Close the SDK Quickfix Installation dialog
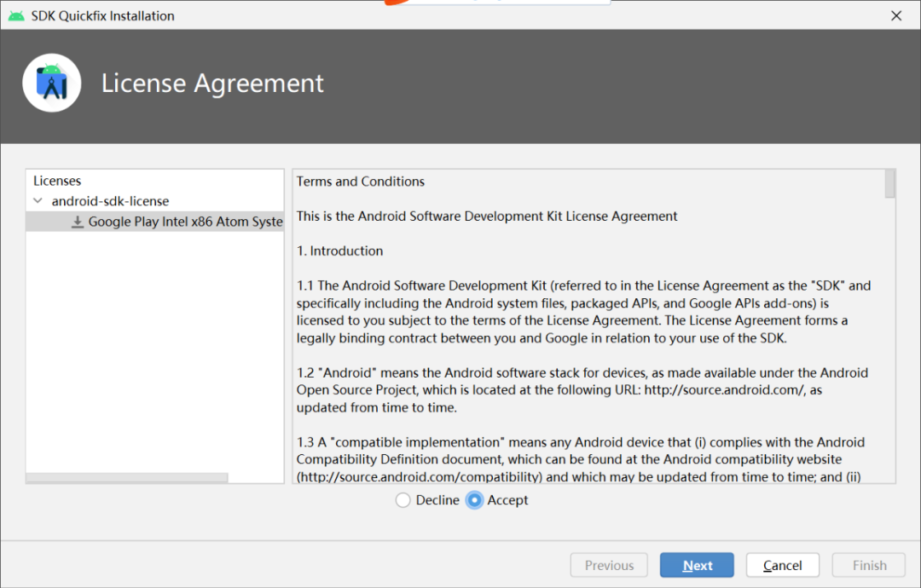Screen dimensions: 921x588 pos(895,16)
